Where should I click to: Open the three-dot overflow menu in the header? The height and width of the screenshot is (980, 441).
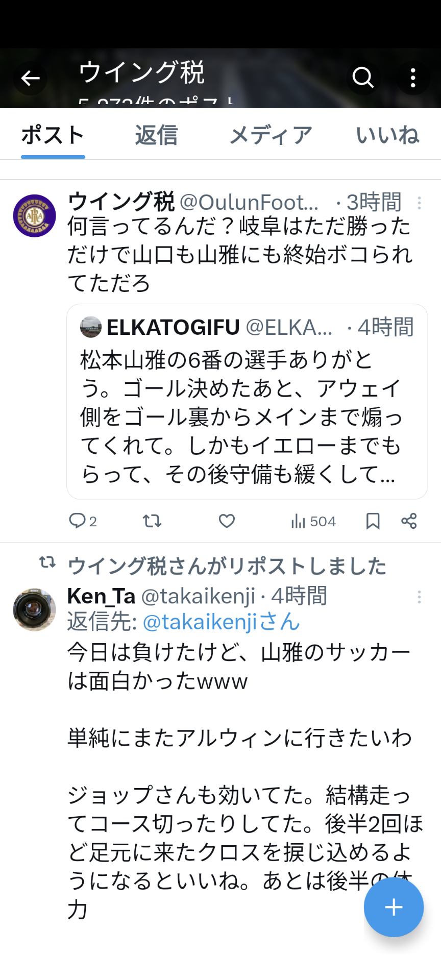pyautogui.click(x=413, y=78)
